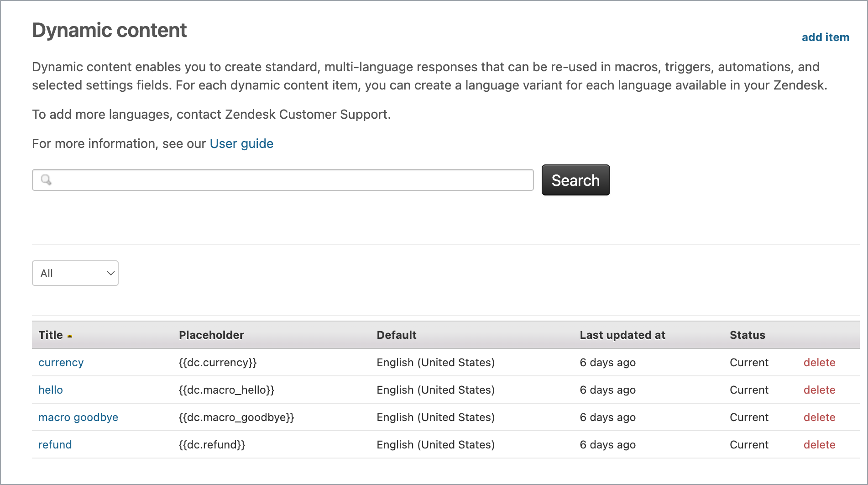Image resolution: width=868 pixels, height=485 pixels.
Task: Click the Placeholder column header
Action: coord(211,335)
